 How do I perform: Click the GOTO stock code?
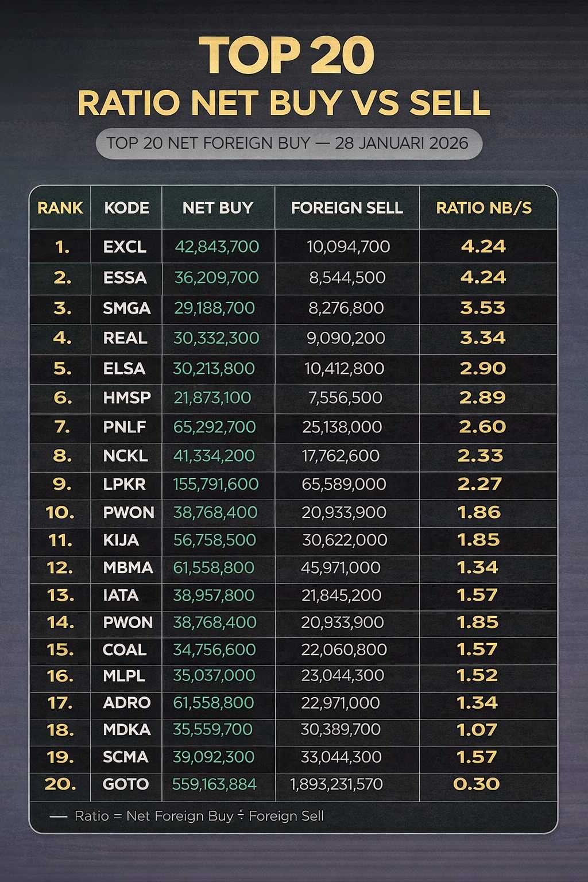pyautogui.click(x=126, y=784)
